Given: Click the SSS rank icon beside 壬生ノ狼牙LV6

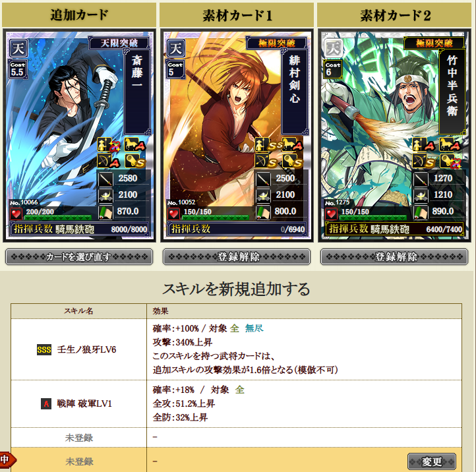Looking at the screenshot, I should [x=44, y=349].
